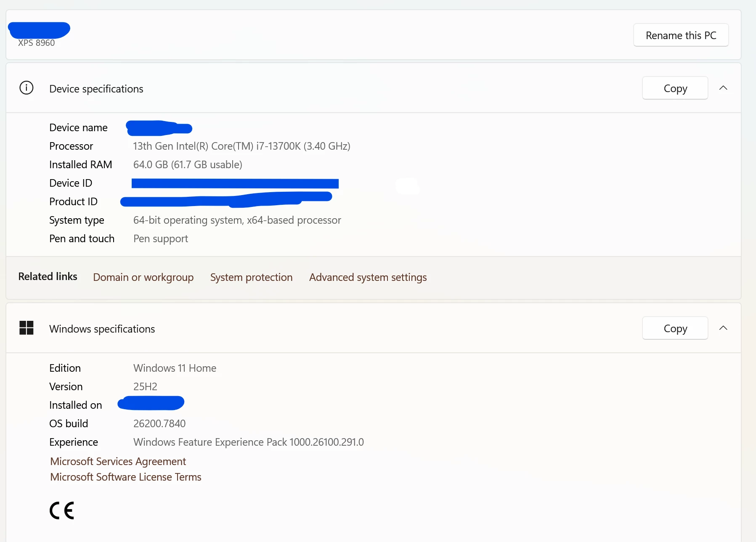The width and height of the screenshot is (756, 542).
Task: Click the Device ID label
Action: (x=71, y=183)
